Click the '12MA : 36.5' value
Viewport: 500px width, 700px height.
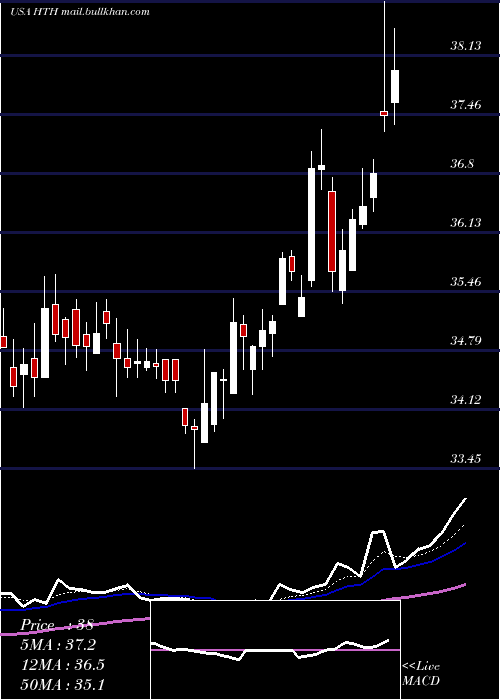click(x=63, y=664)
